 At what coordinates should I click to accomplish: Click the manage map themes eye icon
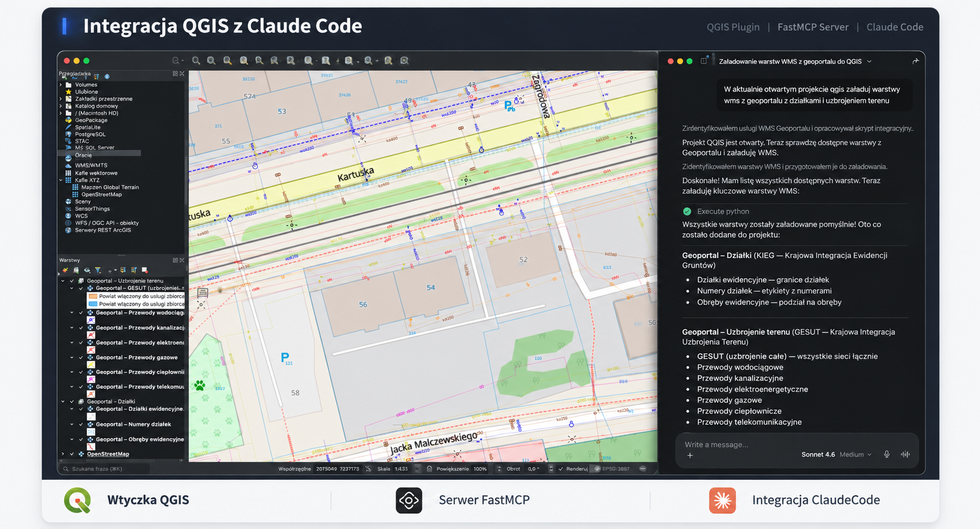click(87, 270)
